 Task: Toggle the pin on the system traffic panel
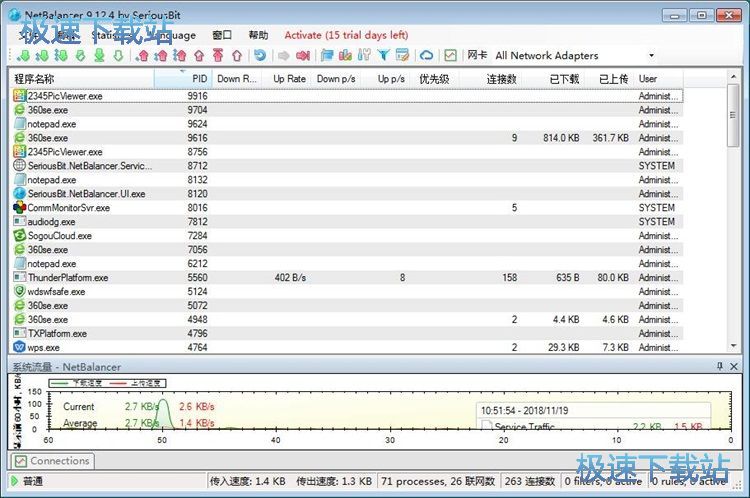pyautogui.click(x=720, y=367)
